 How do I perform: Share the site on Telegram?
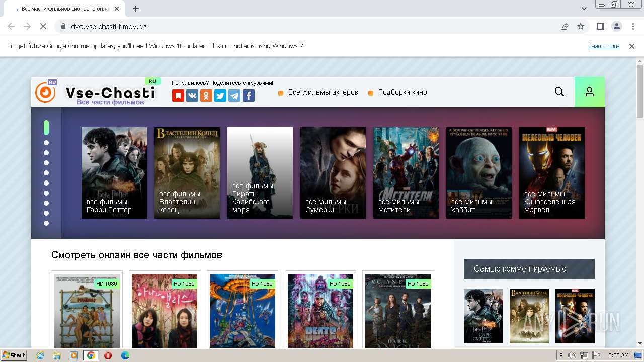pyautogui.click(x=234, y=96)
